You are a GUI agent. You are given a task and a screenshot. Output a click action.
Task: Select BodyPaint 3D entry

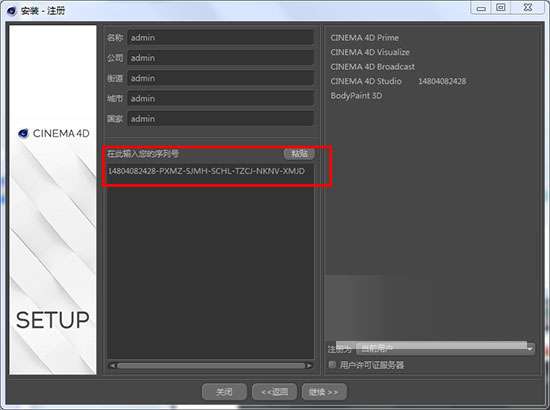(356, 96)
